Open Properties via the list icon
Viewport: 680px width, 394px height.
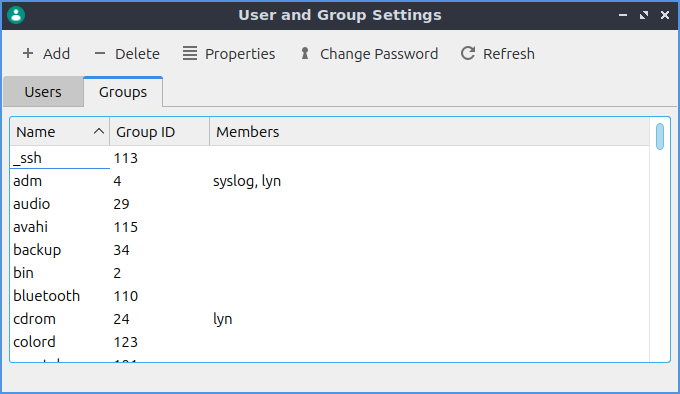click(190, 53)
